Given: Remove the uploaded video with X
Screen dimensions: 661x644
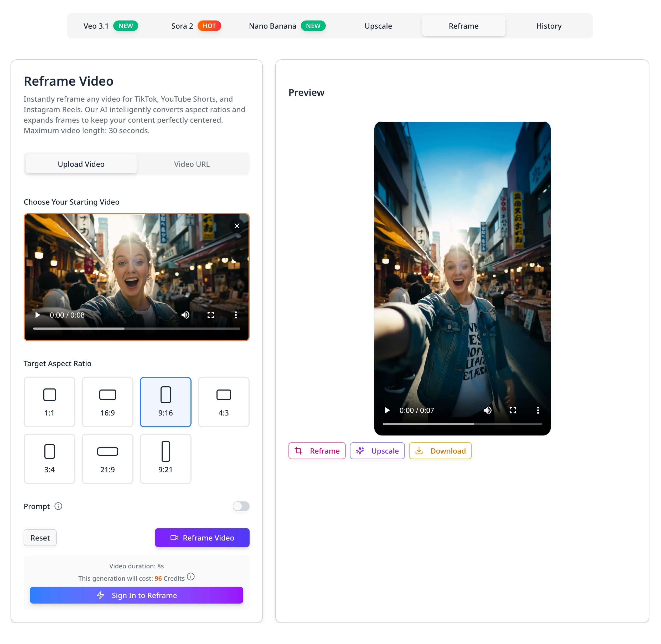Looking at the screenshot, I should click(237, 226).
